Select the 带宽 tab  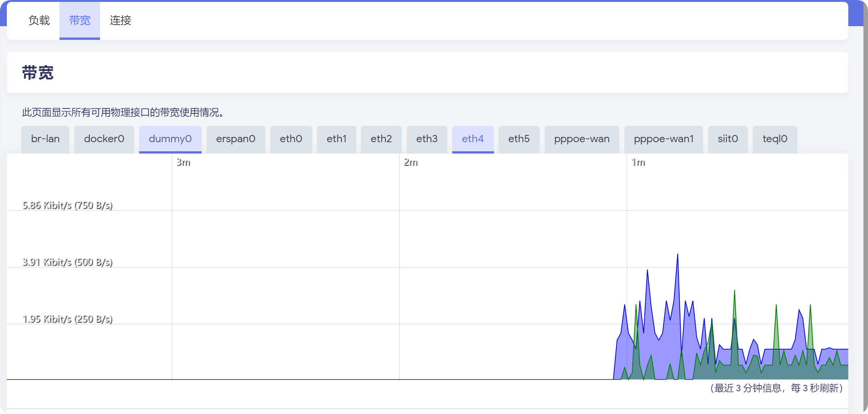(x=80, y=20)
